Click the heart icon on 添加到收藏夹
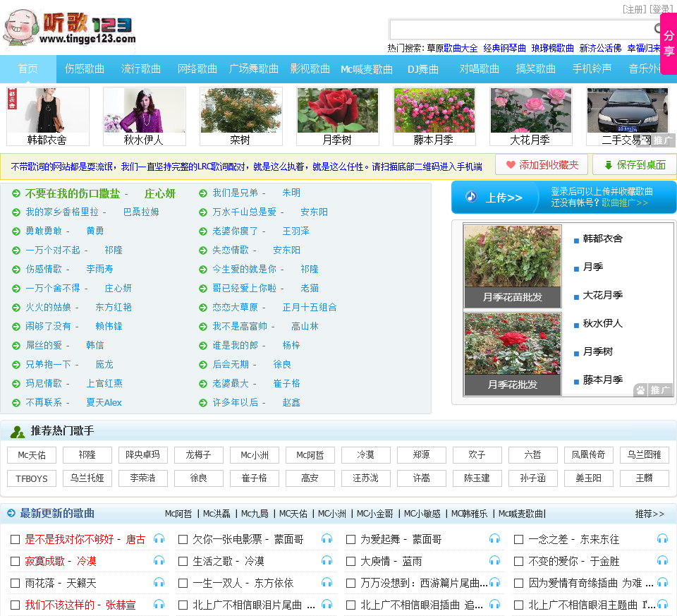 pos(511,164)
